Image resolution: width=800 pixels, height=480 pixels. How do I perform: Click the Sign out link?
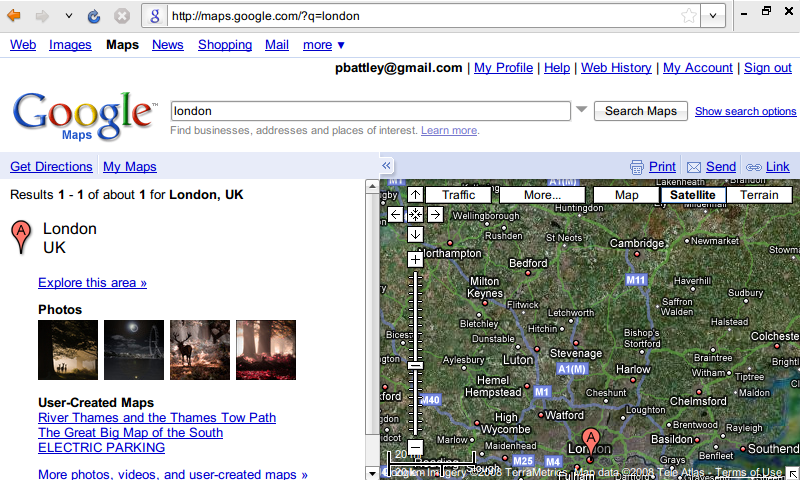(767, 68)
